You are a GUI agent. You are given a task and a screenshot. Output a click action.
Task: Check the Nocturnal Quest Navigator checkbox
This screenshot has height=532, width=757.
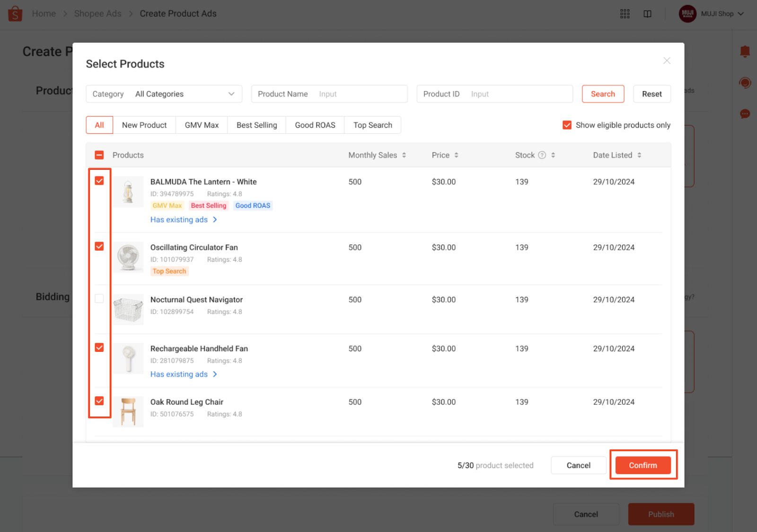click(x=99, y=298)
